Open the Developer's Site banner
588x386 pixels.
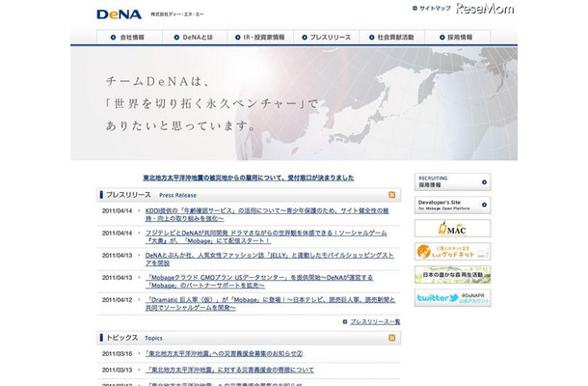click(453, 205)
